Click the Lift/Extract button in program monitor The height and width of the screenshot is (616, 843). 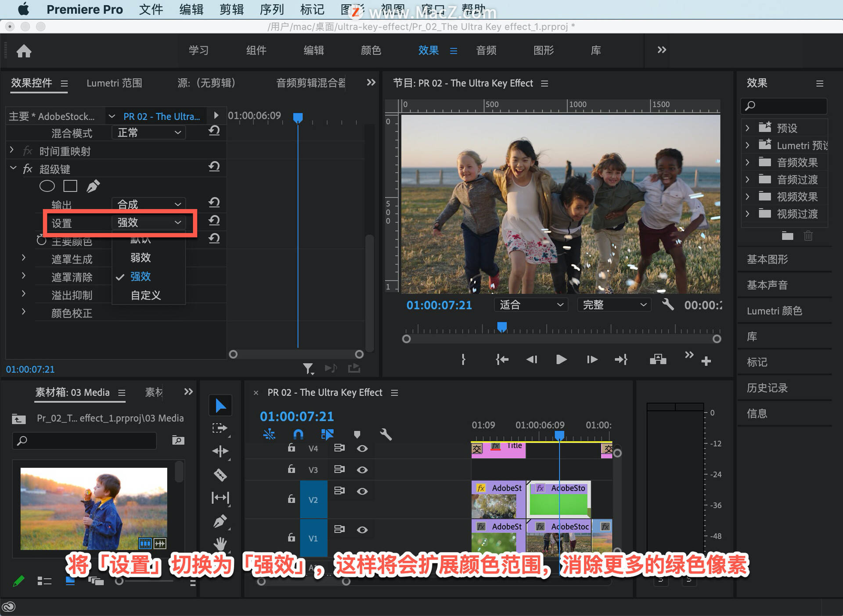pos(658,360)
